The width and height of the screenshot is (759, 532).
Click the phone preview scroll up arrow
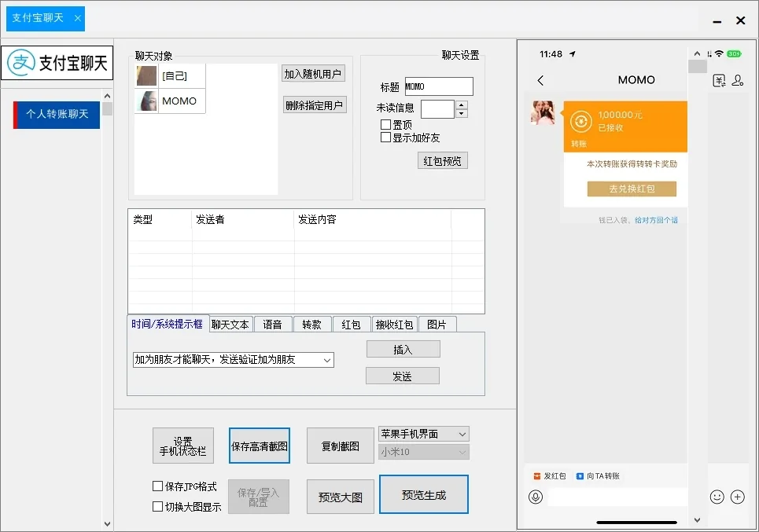(x=697, y=53)
